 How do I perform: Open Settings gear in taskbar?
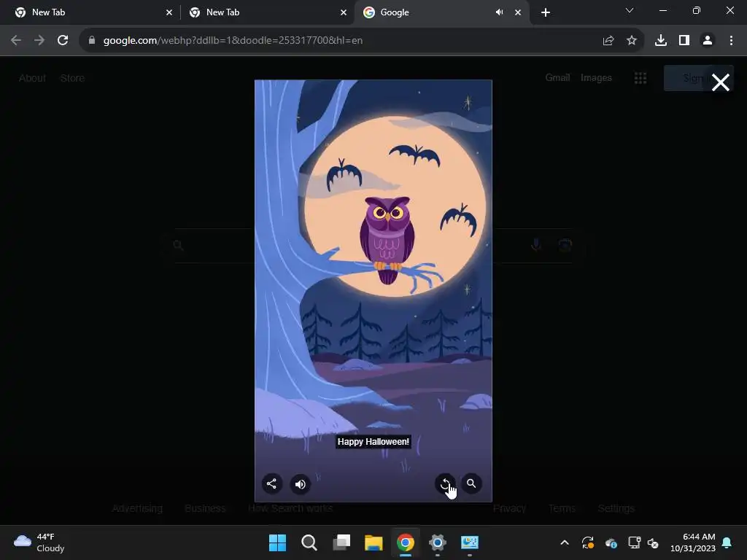(438, 542)
